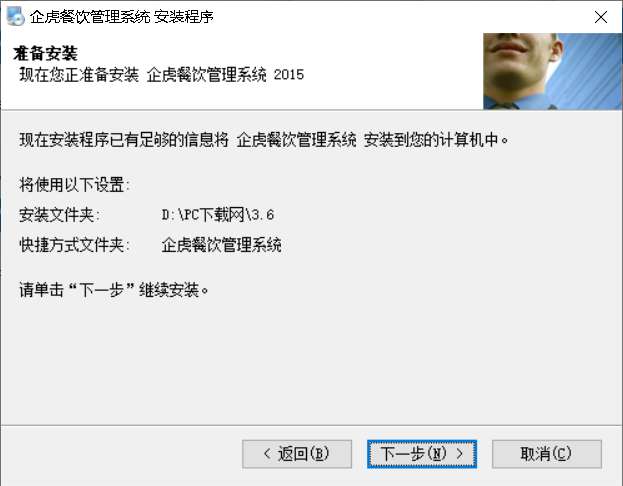
Task: Click the installer disc icon in title bar
Action: coord(15,16)
